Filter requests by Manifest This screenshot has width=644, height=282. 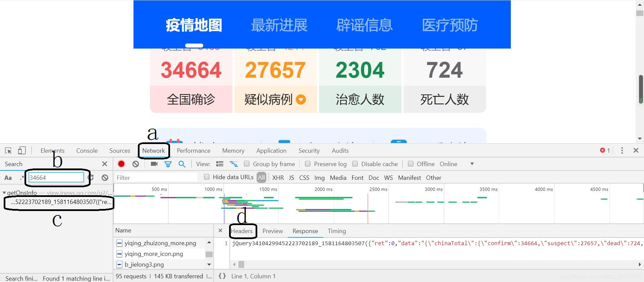[x=409, y=178]
